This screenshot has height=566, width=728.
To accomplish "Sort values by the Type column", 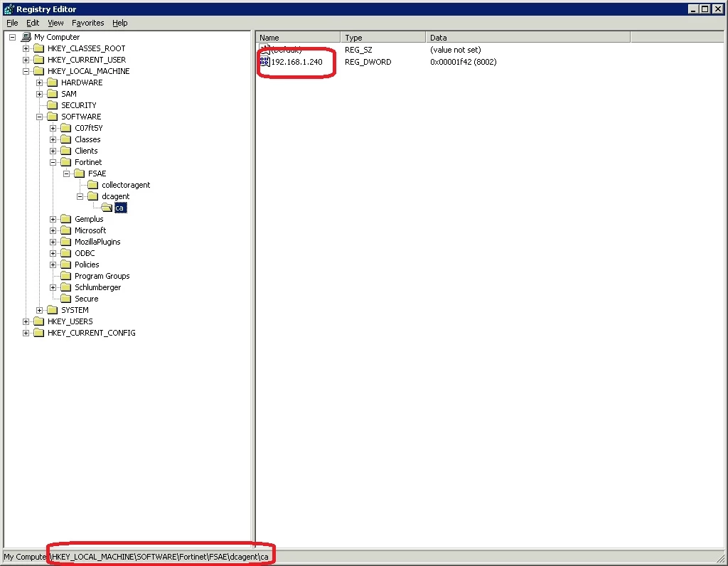I will (383, 38).
